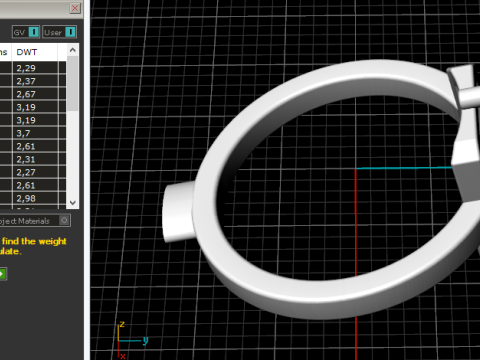Close the panel with the red X
The height and width of the screenshot is (360, 480).
point(75,8)
